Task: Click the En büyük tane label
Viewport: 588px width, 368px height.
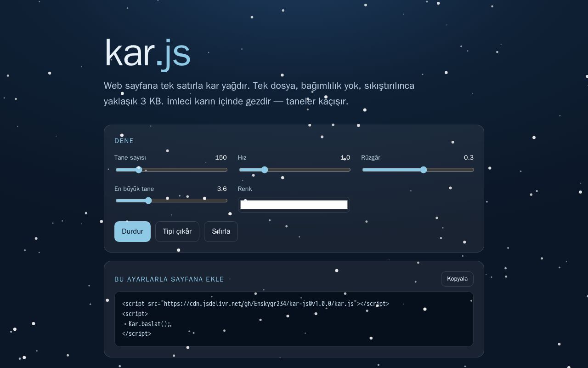Action: tap(134, 189)
